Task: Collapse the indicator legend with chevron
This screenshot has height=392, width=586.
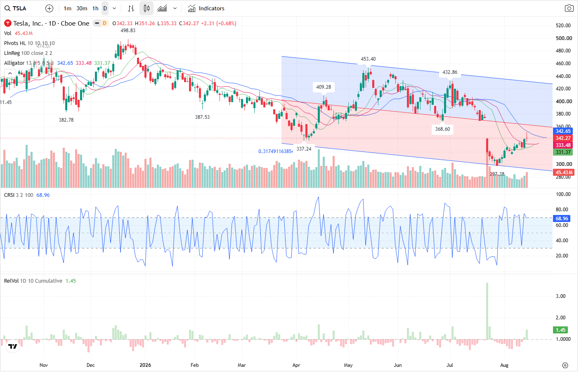Action: [10, 73]
